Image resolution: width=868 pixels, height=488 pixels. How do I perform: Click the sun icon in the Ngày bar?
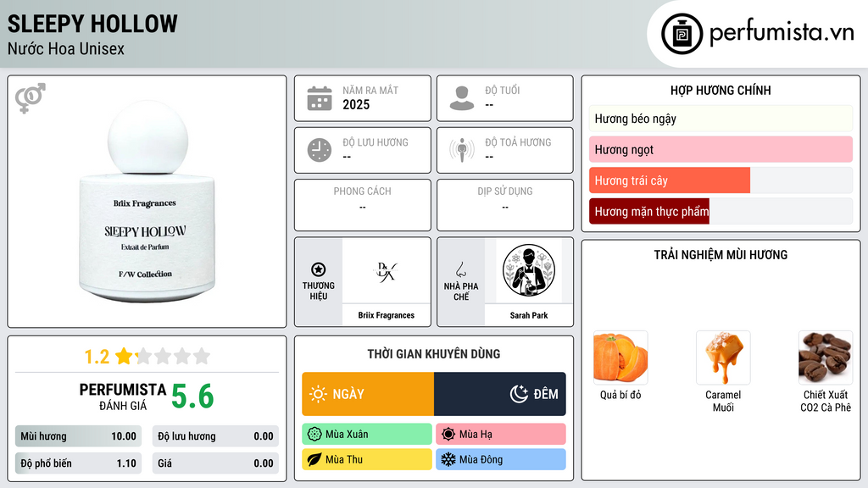[319, 394]
